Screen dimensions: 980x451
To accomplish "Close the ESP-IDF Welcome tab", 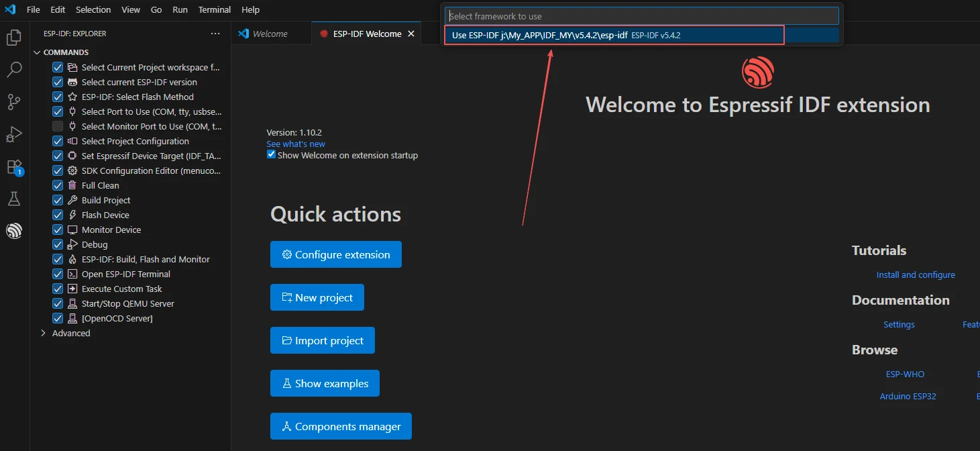I will pos(411,34).
